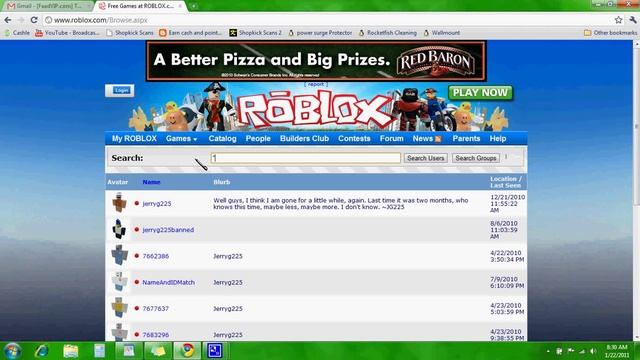
Task: Open Other bookmarks folder
Action: [x=610, y=33]
